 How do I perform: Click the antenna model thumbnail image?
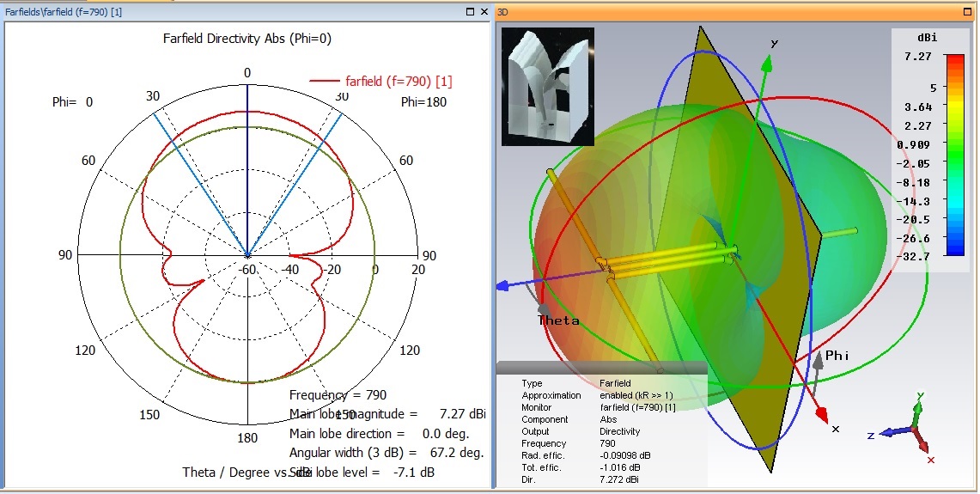pyautogui.click(x=547, y=87)
